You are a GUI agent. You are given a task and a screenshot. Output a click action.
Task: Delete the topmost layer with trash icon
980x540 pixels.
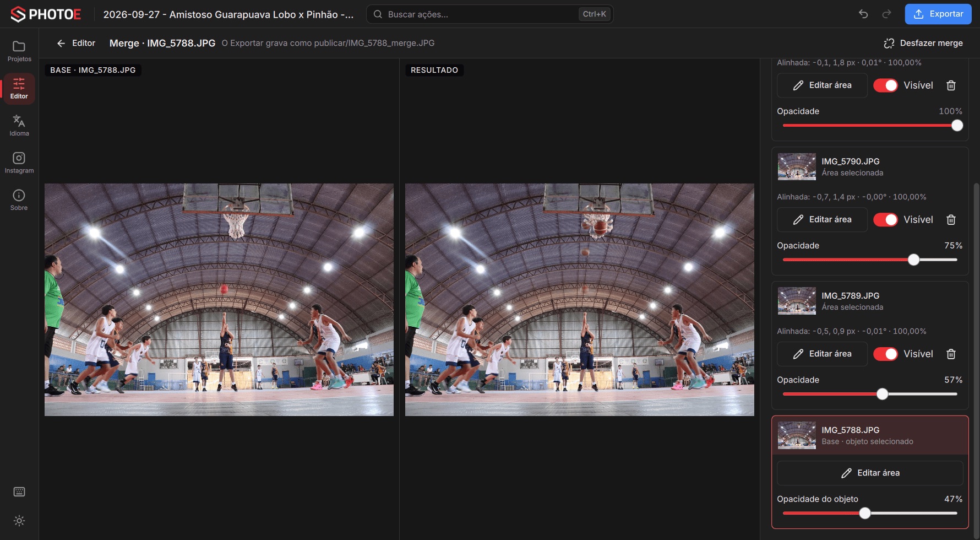951,85
